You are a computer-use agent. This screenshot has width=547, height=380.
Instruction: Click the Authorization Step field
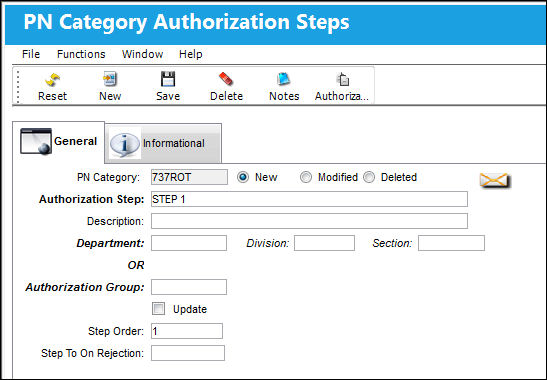click(x=309, y=199)
